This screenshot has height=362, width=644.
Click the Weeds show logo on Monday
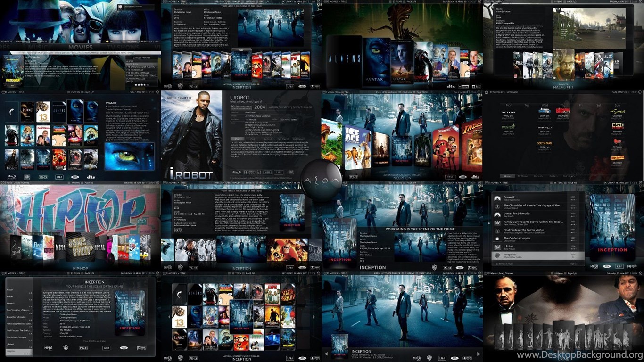pyautogui.click(x=508, y=126)
